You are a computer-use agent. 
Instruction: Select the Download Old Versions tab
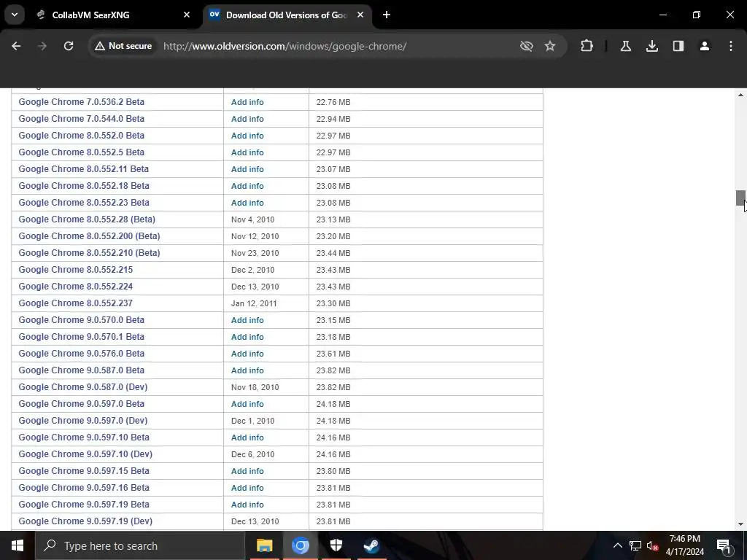(x=286, y=15)
